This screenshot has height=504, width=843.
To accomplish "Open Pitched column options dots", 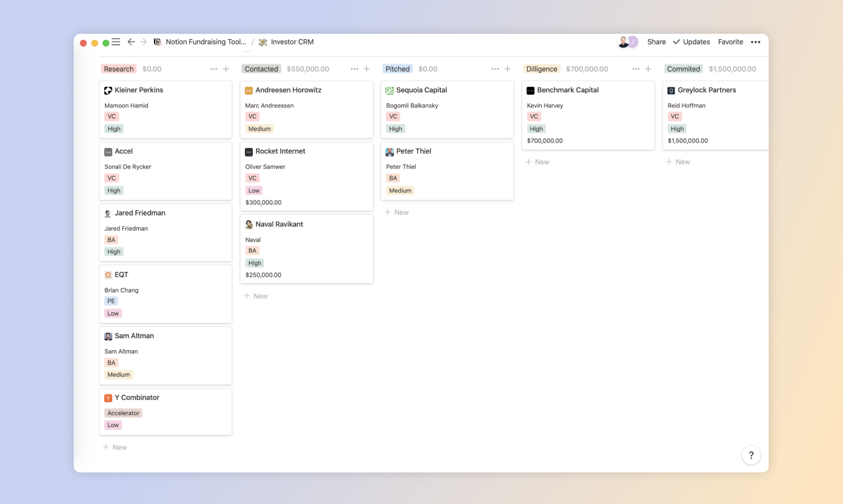I will coord(495,69).
